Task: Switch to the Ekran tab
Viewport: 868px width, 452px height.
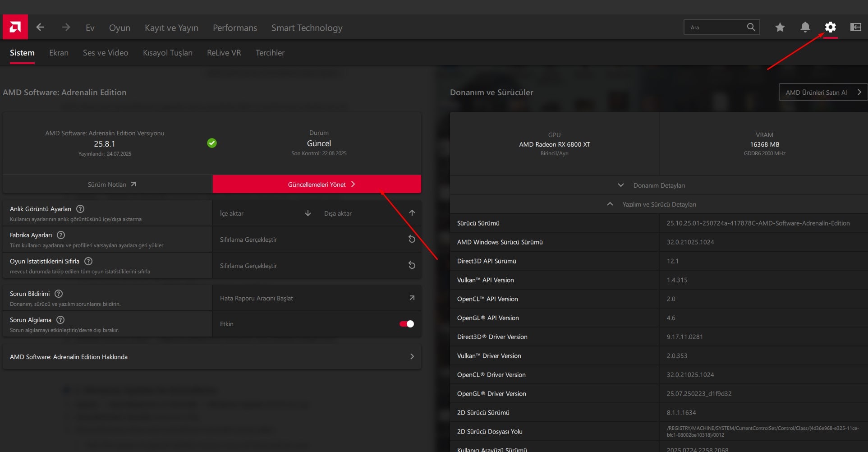Action: (x=59, y=53)
